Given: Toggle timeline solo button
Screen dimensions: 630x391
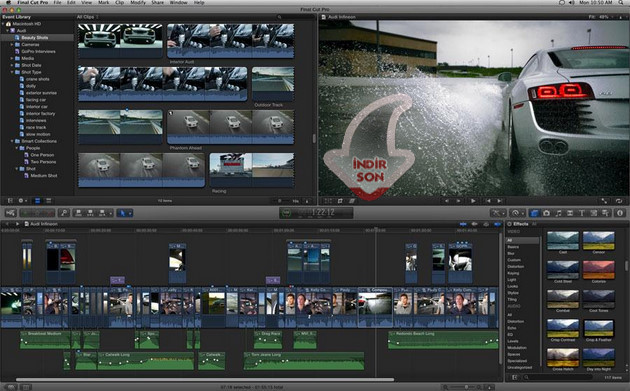Looking at the screenshot, I should (486, 224).
